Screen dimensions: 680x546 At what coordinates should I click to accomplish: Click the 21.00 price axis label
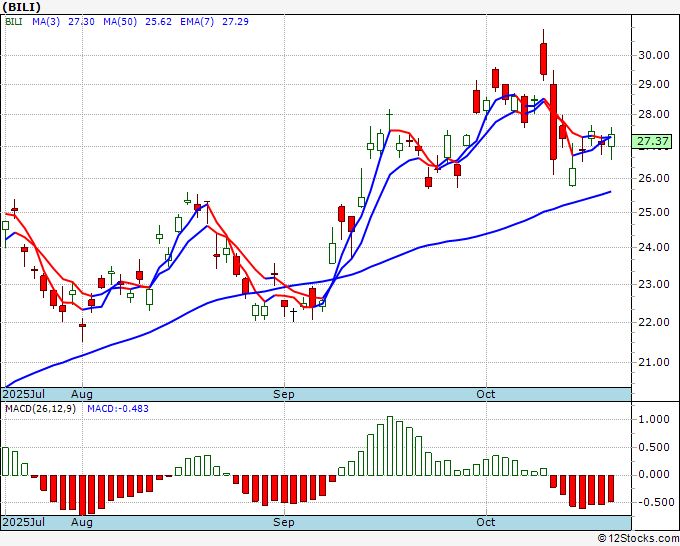[654, 362]
